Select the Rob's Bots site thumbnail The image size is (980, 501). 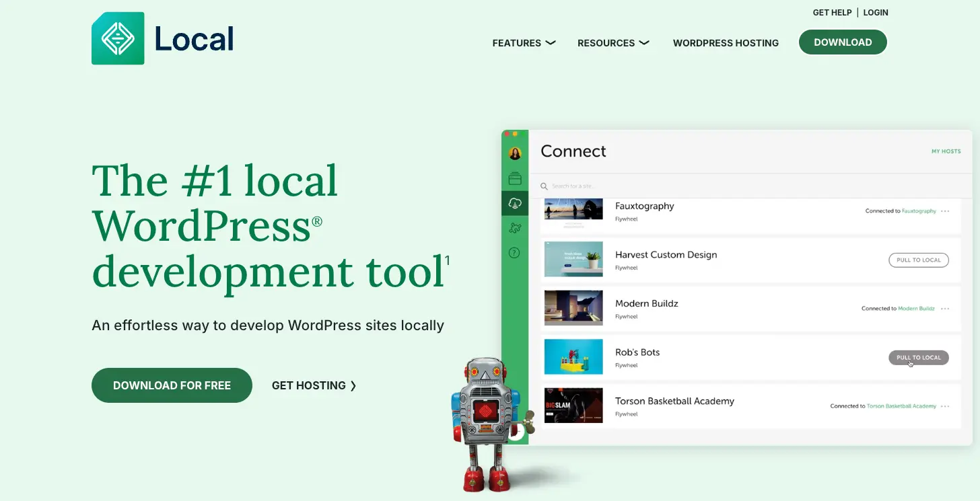tap(573, 356)
